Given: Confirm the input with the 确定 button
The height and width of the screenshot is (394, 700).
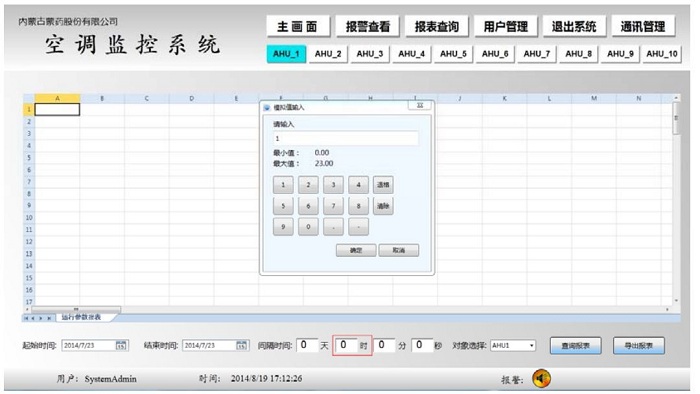Looking at the screenshot, I should coord(356,250).
